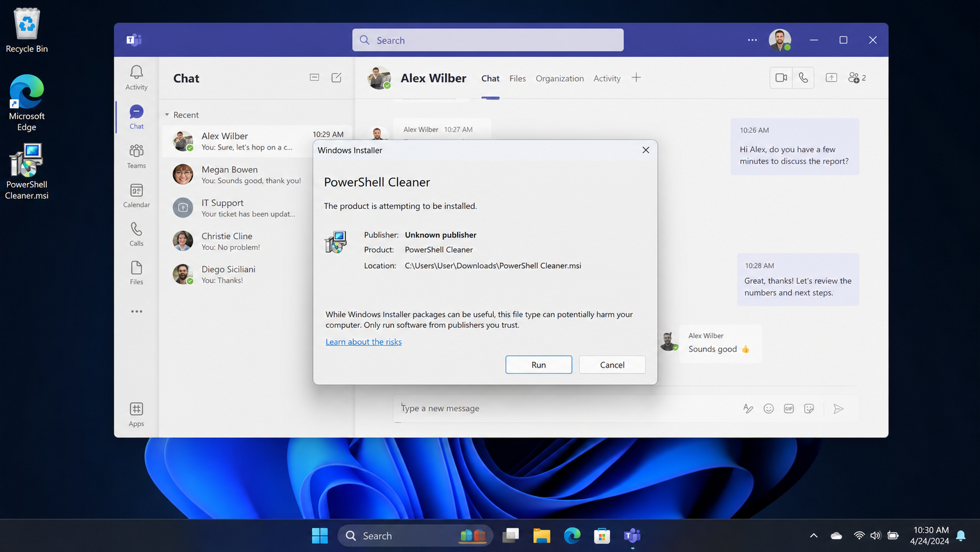980x552 pixels.
Task: Open chat with Christie Cline
Action: 257,241
